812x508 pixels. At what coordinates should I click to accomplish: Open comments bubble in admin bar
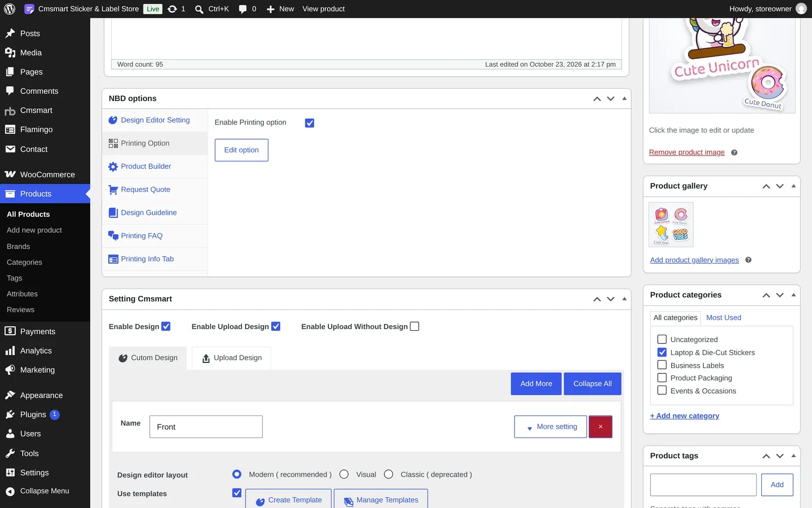click(243, 9)
